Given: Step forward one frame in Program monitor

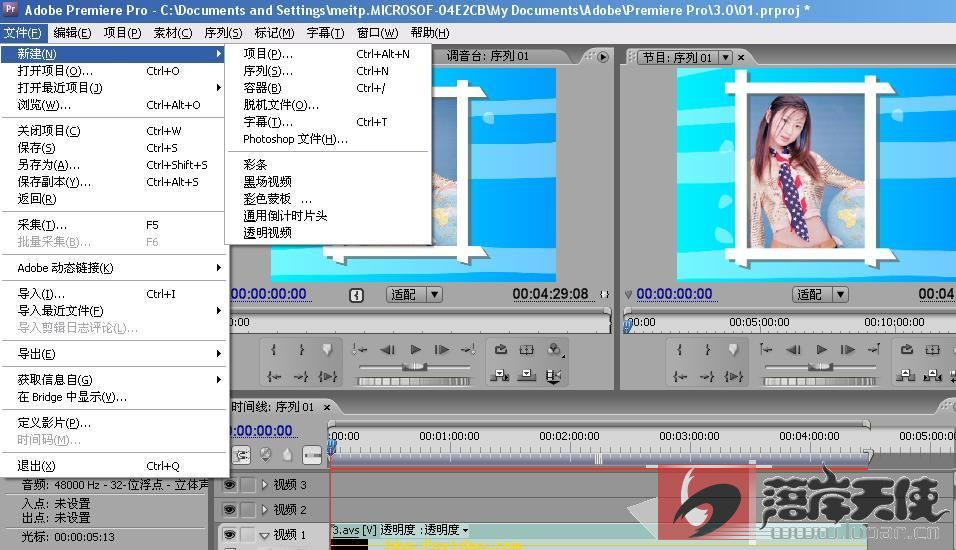Looking at the screenshot, I should pyautogui.click(x=847, y=349).
